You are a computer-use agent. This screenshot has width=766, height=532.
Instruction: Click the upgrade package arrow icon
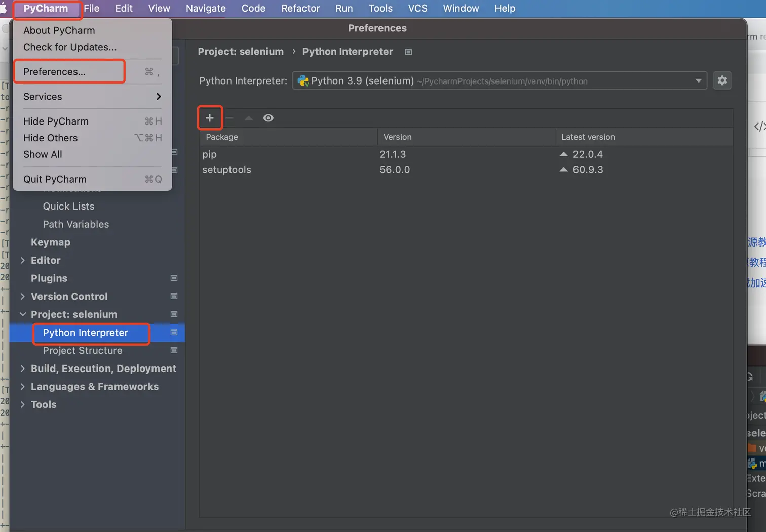pyautogui.click(x=249, y=118)
